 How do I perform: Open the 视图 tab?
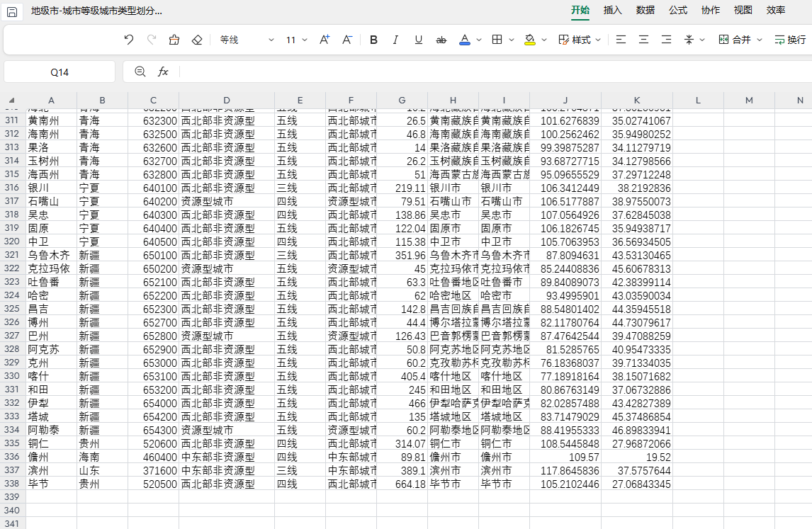point(743,10)
